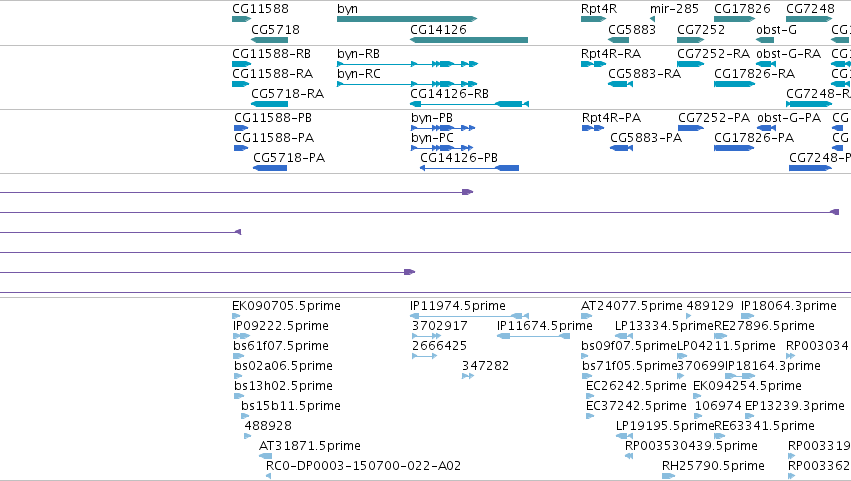Open EST EC26242.5prime
This screenshot has height=481, width=851.
pyautogui.click(x=636, y=386)
